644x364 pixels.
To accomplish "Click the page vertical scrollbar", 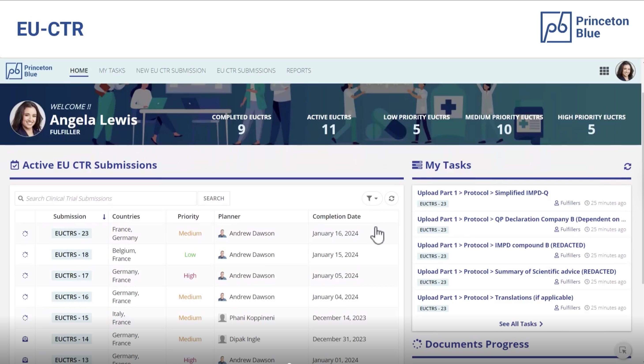I will coord(642,188).
